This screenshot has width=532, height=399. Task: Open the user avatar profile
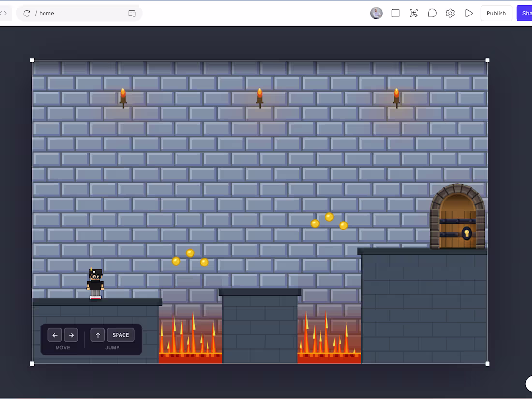click(x=376, y=13)
